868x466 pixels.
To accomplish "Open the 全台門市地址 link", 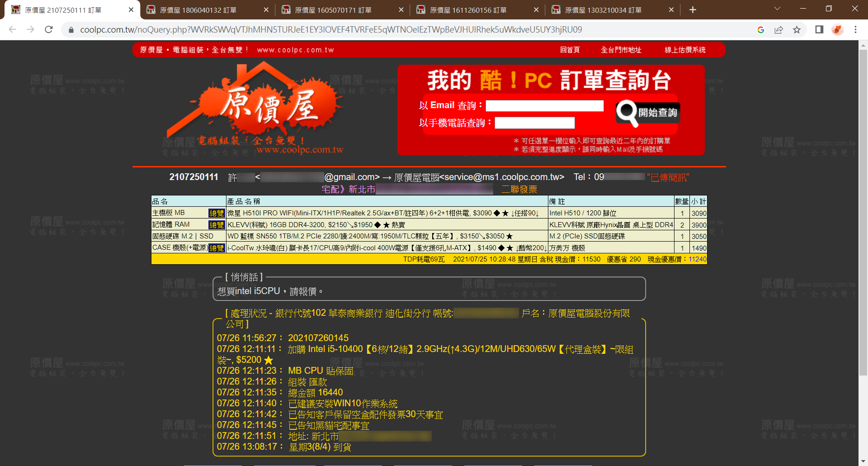I will coord(621,50).
